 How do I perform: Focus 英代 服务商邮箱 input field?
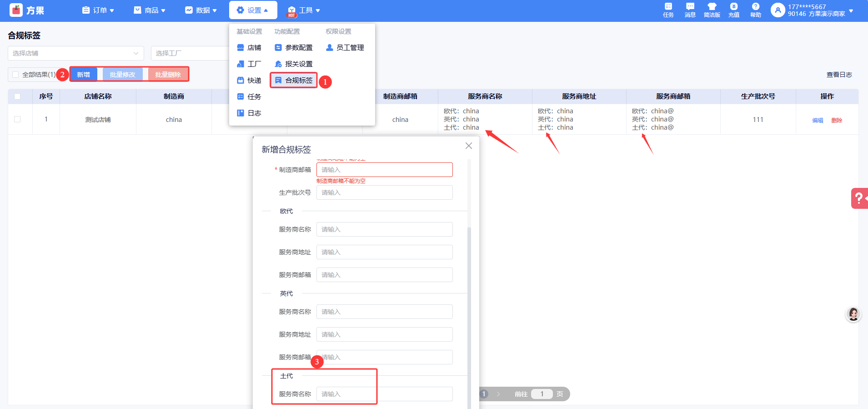point(385,357)
